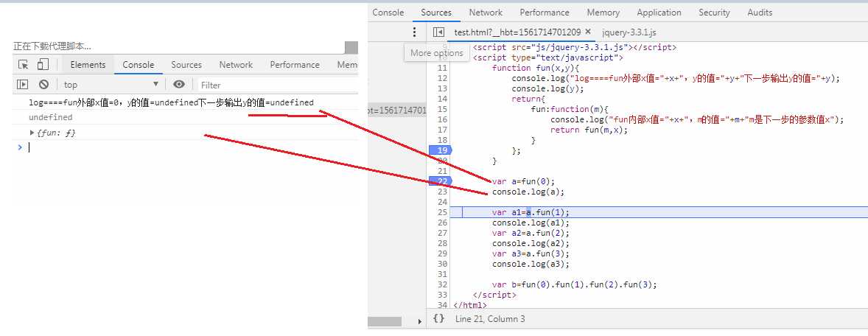868x336 pixels.
Task: Open Sources tab in left DevTools
Action: (x=186, y=65)
